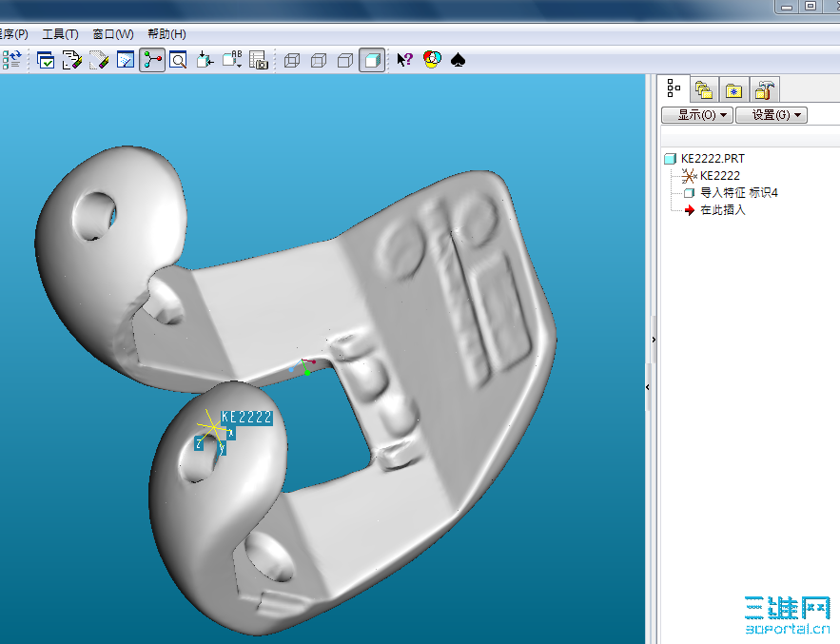
Task: Open the 工具(T) menu
Action: tap(61, 34)
